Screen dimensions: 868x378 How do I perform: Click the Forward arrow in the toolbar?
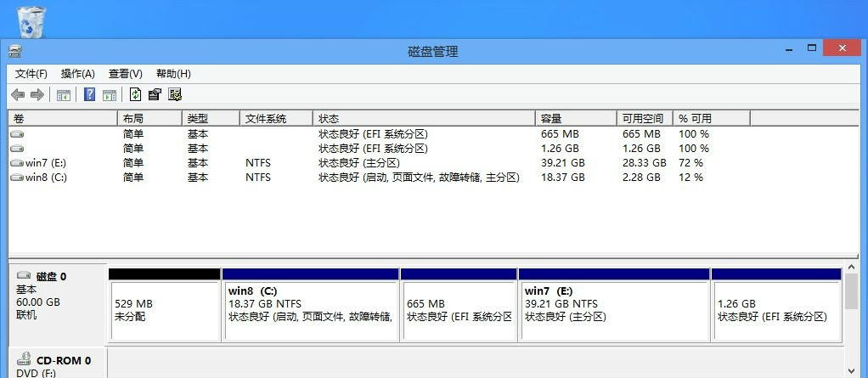pos(37,94)
